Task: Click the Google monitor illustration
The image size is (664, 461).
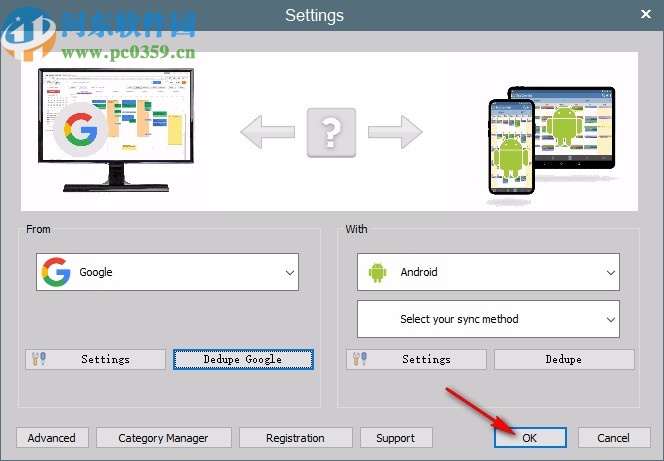Action: pos(116,130)
